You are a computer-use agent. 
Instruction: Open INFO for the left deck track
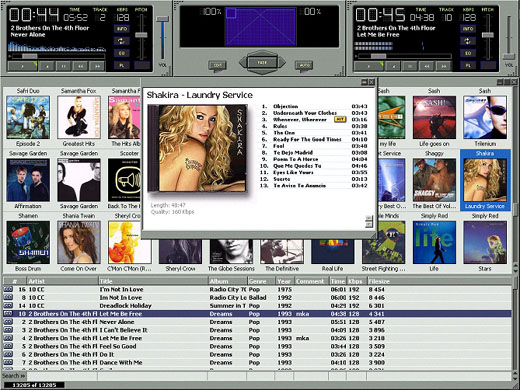coord(122,29)
